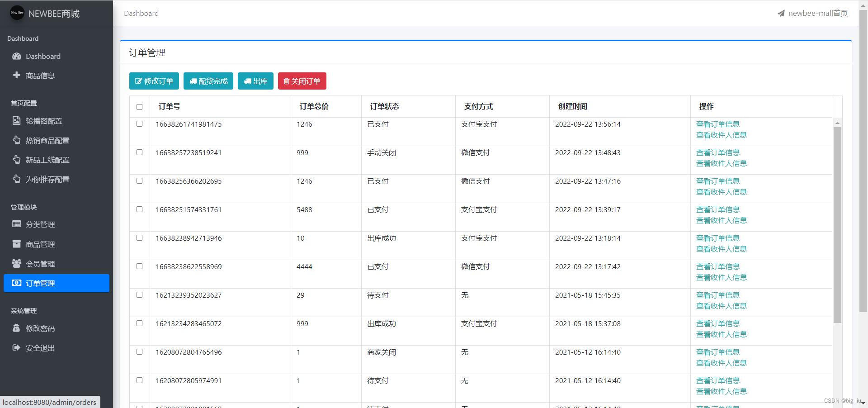Click the plus icon beside 商品信息
Screen dimensions: 868x408
[17, 75]
